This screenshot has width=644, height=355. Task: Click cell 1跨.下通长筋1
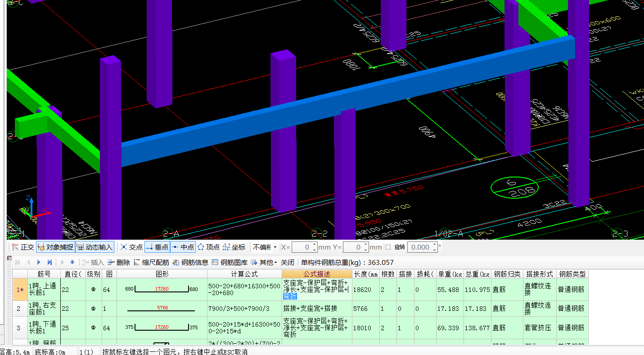[44, 328]
